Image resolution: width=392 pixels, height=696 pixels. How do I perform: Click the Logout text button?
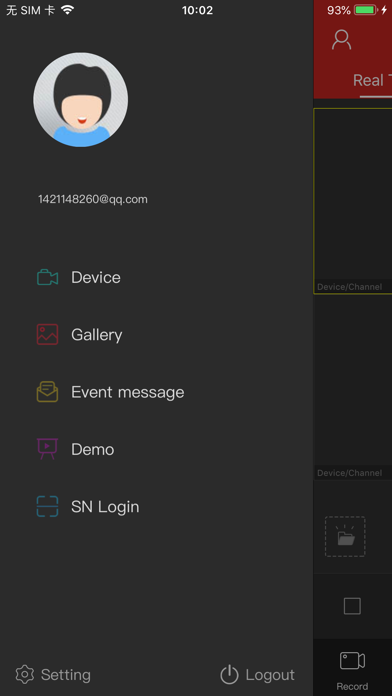pos(270,675)
